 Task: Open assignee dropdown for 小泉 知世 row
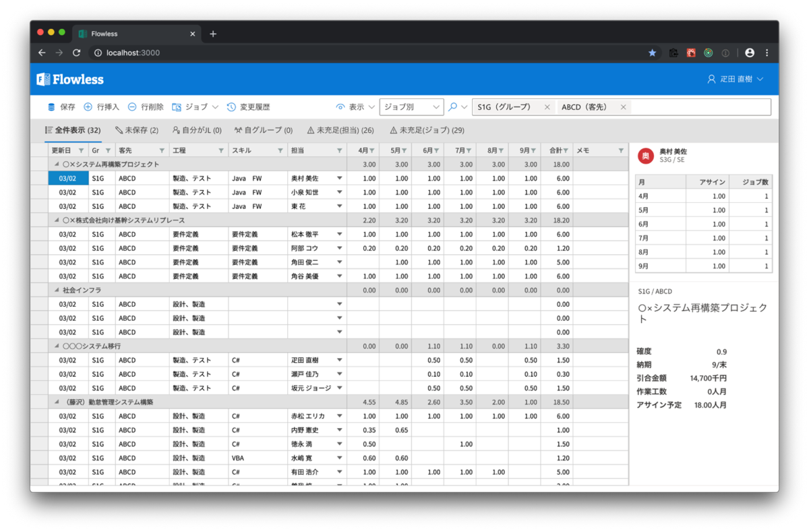(339, 193)
